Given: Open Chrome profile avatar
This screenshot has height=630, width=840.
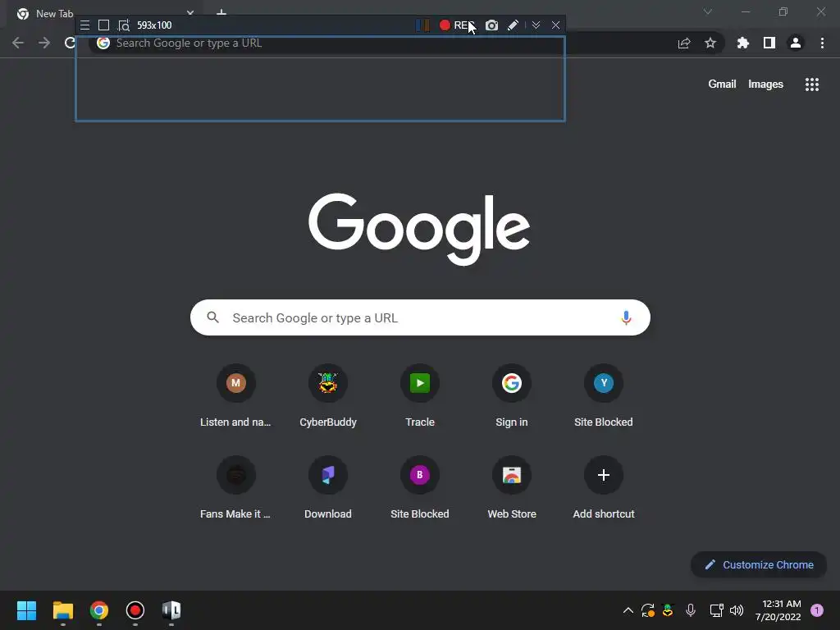Looking at the screenshot, I should [x=796, y=43].
